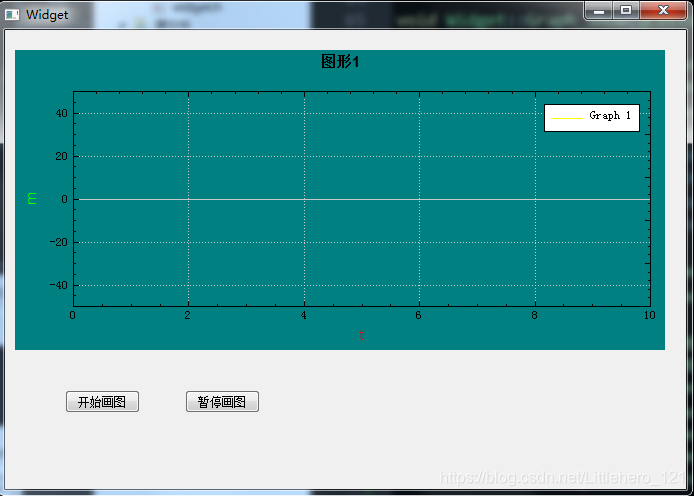Image resolution: width=694 pixels, height=496 pixels.
Task: Click the x-axis tick label 6
Action: (418, 315)
